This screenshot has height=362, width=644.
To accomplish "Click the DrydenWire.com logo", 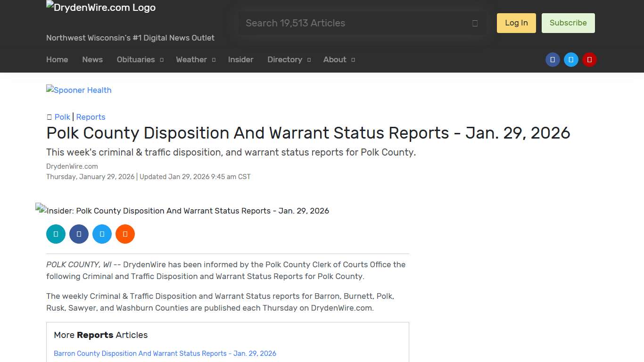I will [x=100, y=7].
